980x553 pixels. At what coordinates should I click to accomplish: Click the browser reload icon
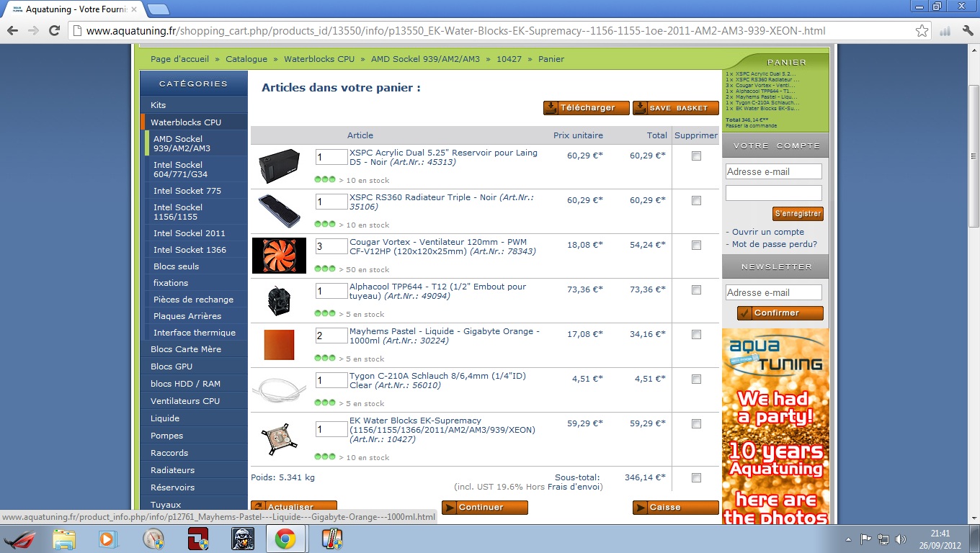54,31
